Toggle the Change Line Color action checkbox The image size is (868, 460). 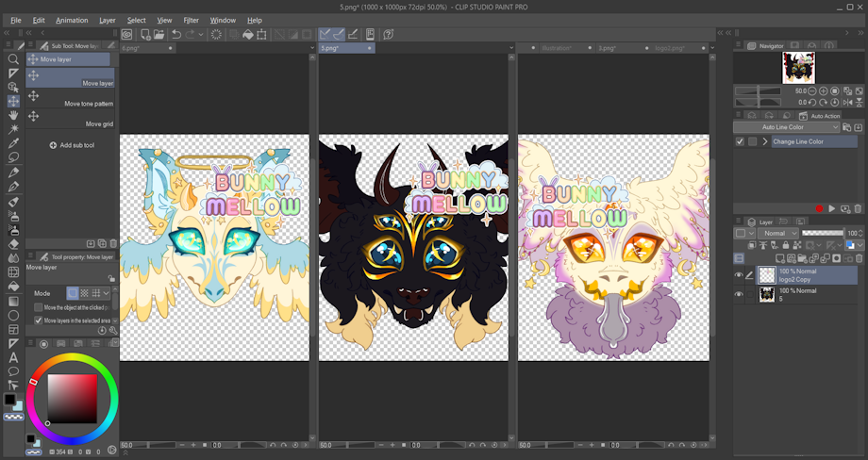tap(740, 141)
